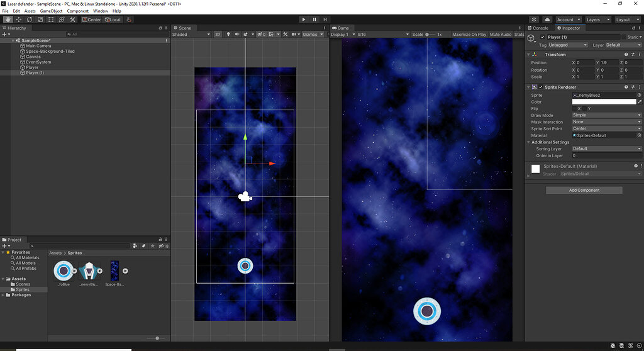Screen dimensions: 644x351
Task: Toggle 2D view mode in Scene
Action: [x=218, y=35]
